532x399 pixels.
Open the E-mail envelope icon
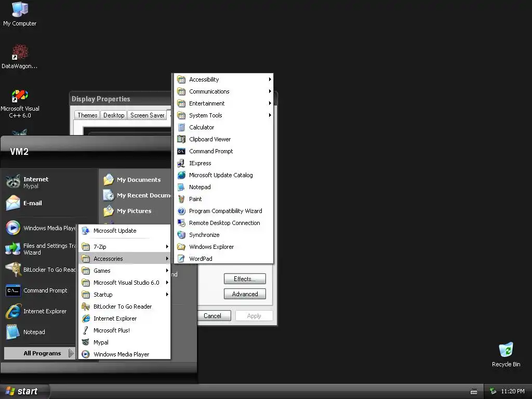tap(13, 203)
